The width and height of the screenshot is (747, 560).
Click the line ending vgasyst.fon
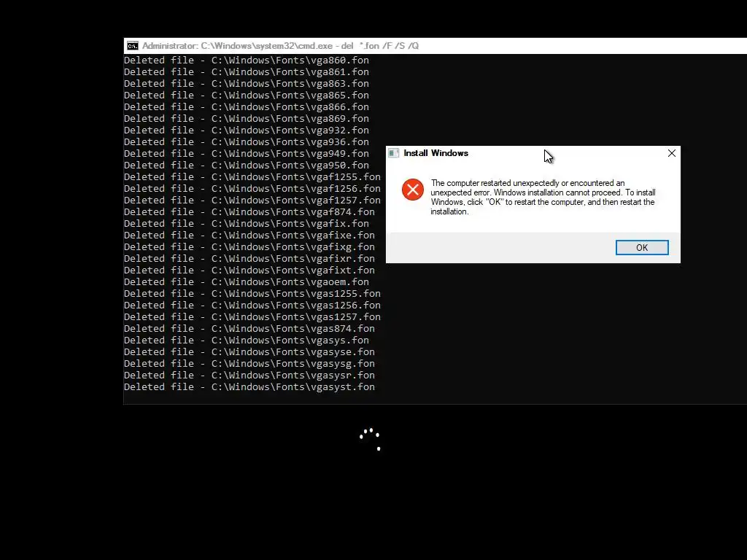pos(249,386)
